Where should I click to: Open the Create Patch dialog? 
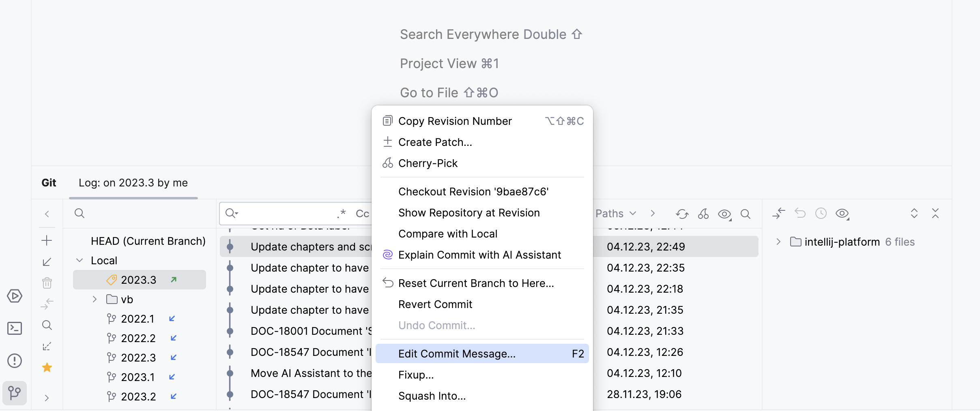point(435,142)
